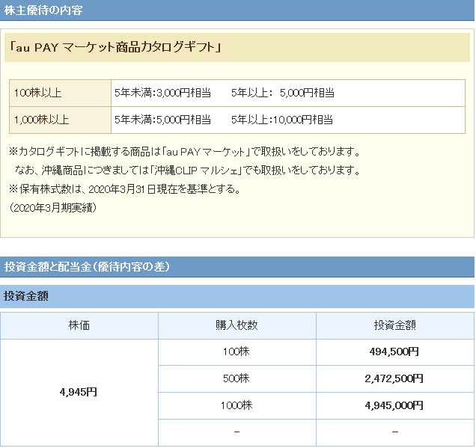
Task: Select the text 5年以上: 5,000円相当
Action: 283,93
